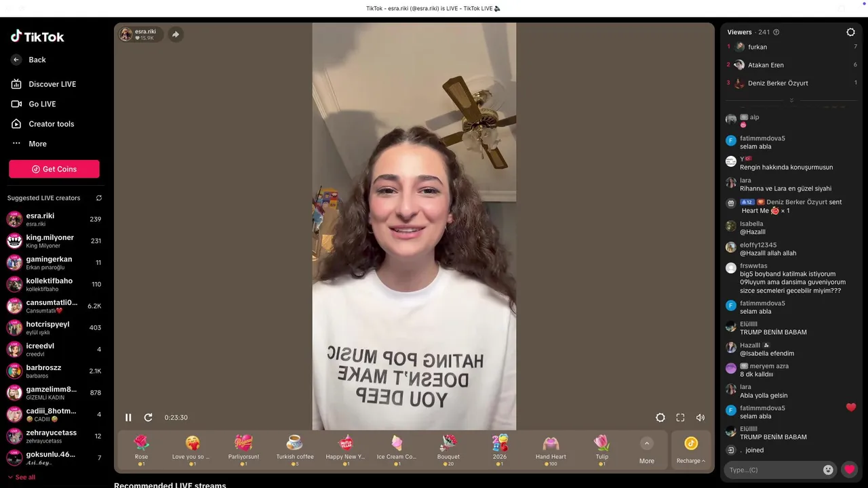Click username meryem azra in chat
This screenshot has height=488, width=868.
click(x=769, y=366)
